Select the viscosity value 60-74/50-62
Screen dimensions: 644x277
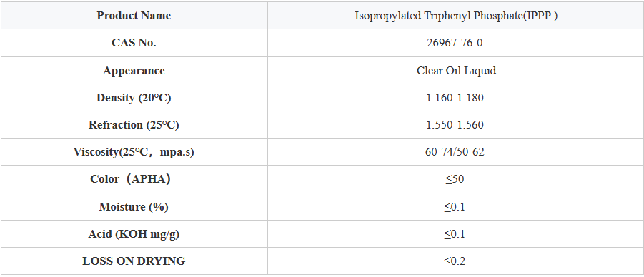click(x=455, y=152)
